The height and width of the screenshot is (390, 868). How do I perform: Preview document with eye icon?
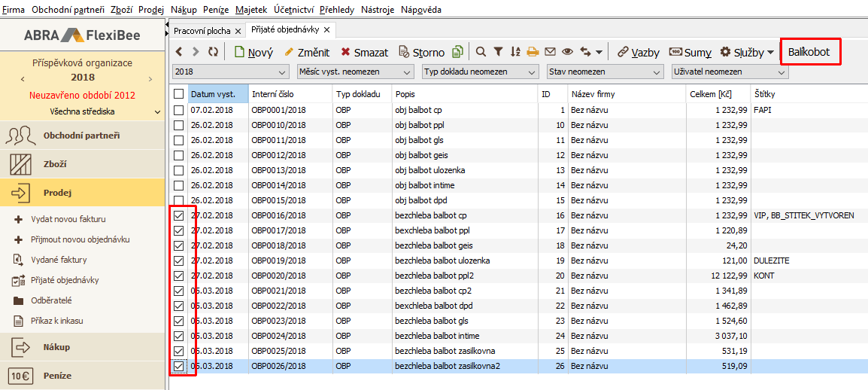(x=567, y=52)
